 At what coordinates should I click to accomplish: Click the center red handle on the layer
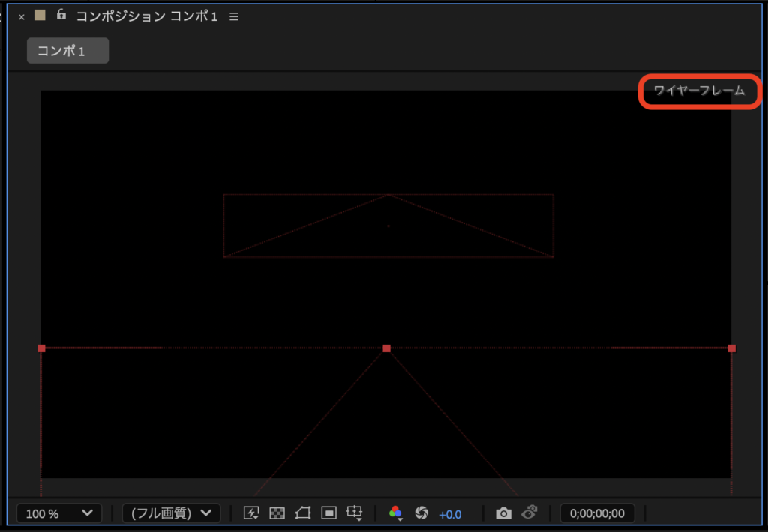coord(387,348)
